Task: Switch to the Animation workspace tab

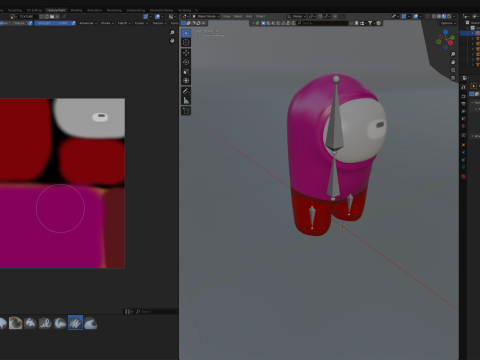Action: (95, 10)
